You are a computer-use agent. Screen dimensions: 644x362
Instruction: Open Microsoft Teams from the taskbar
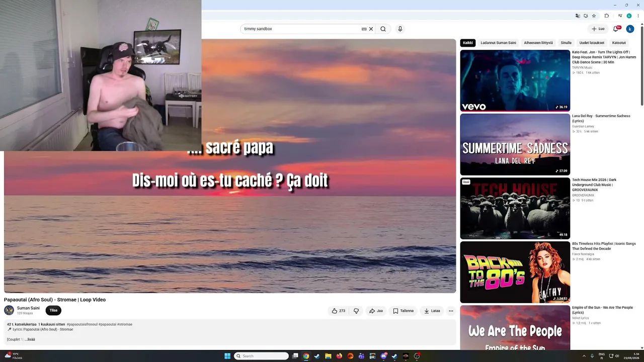click(x=361, y=356)
